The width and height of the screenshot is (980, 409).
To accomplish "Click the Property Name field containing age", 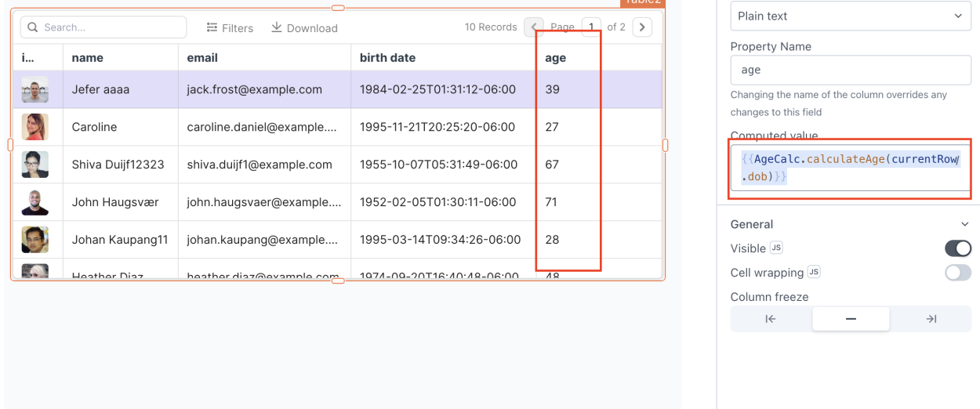I will tap(850, 70).
